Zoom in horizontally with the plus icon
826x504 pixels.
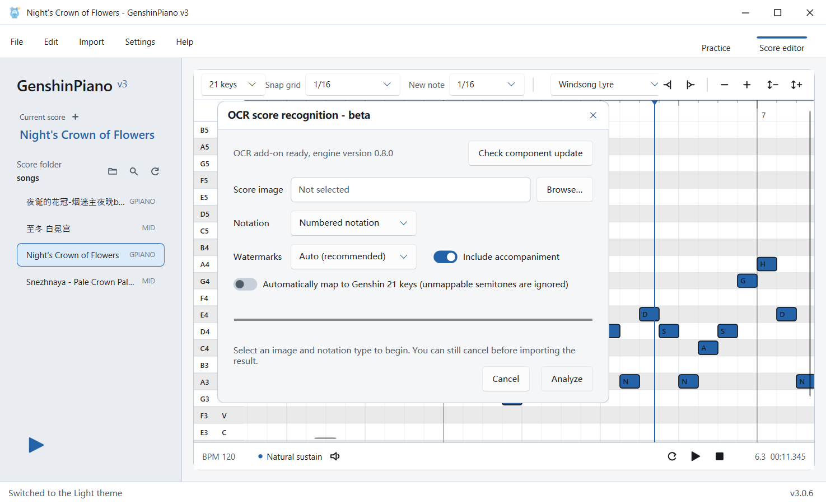pyautogui.click(x=746, y=85)
